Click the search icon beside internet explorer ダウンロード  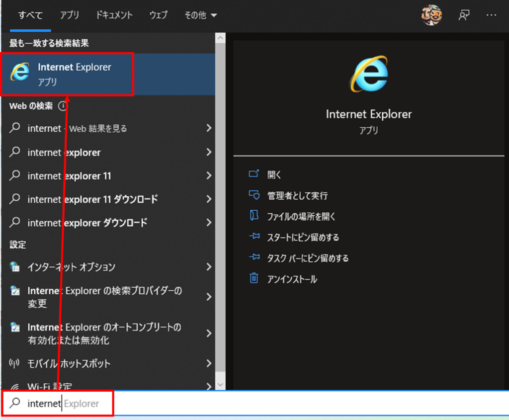(15, 222)
